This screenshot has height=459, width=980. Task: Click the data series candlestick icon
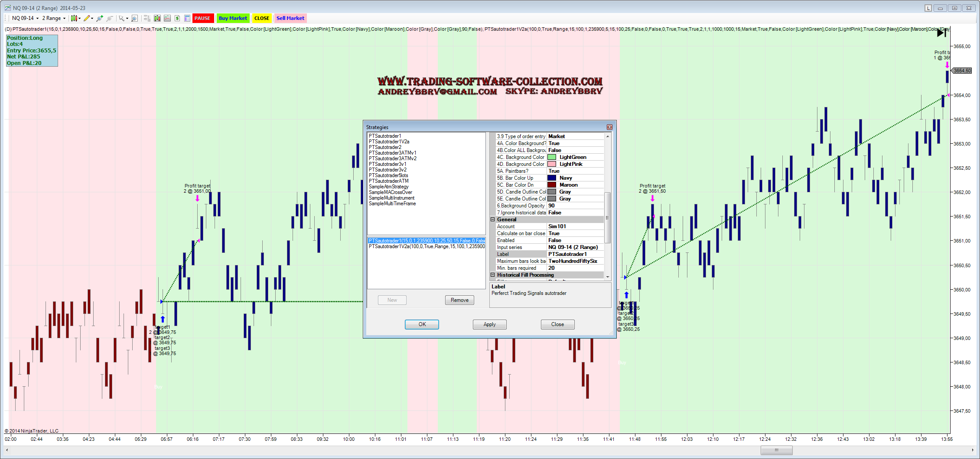point(157,18)
